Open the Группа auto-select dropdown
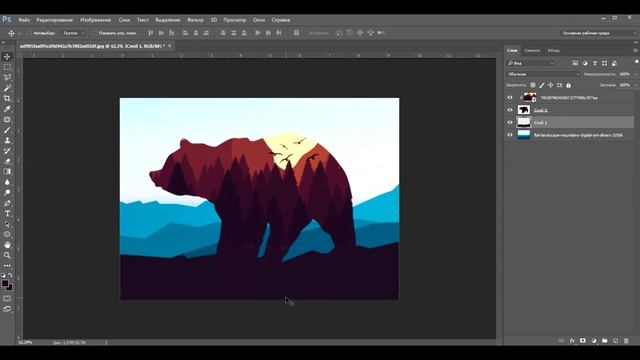This screenshot has width=640, height=360. pos(73,33)
